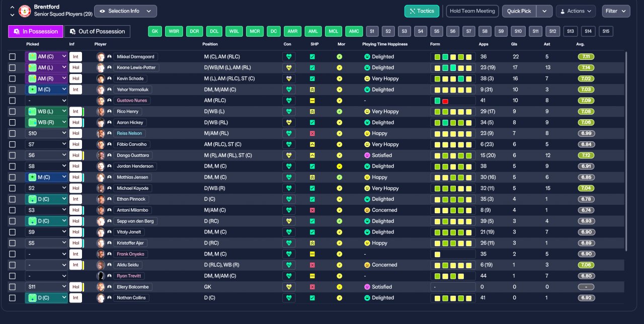The width and height of the screenshot is (644, 324).
Task: Click Mikkel Damsgaard's player portrait
Action: pos(100,57)
